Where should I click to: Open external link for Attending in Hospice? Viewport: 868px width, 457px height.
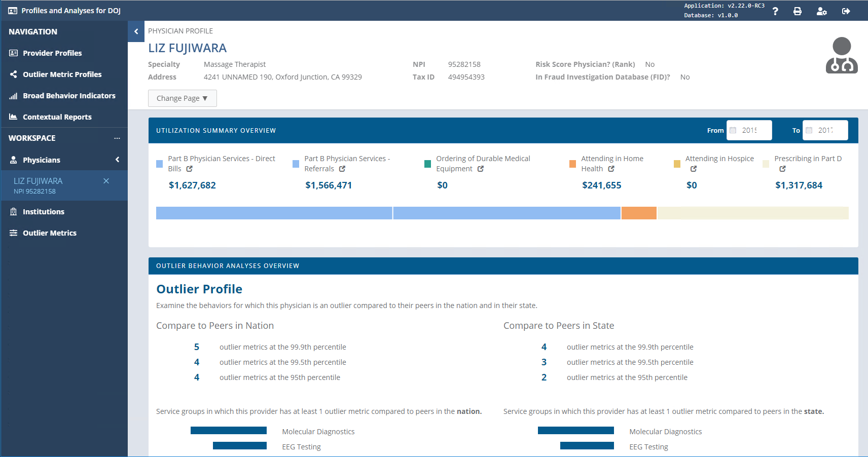pos(694,169)
